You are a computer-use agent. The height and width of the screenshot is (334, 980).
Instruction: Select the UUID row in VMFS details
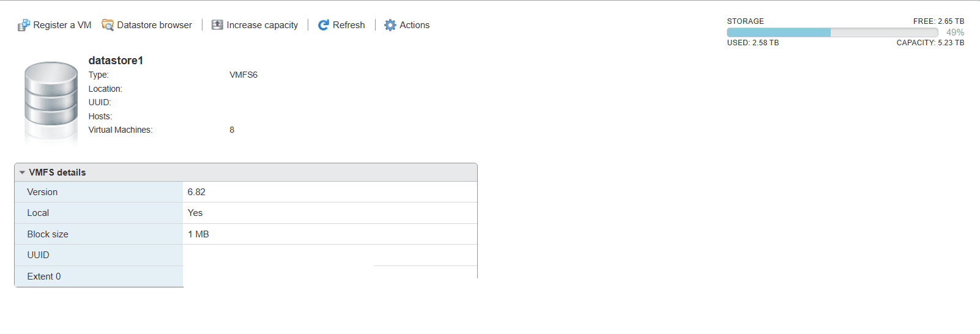[246, 255]
